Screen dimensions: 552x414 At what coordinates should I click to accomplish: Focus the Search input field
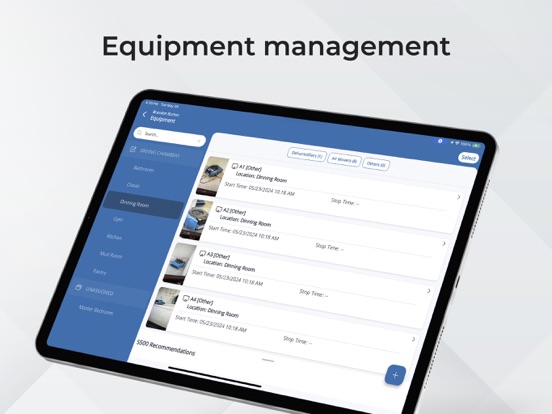[169, 136]
